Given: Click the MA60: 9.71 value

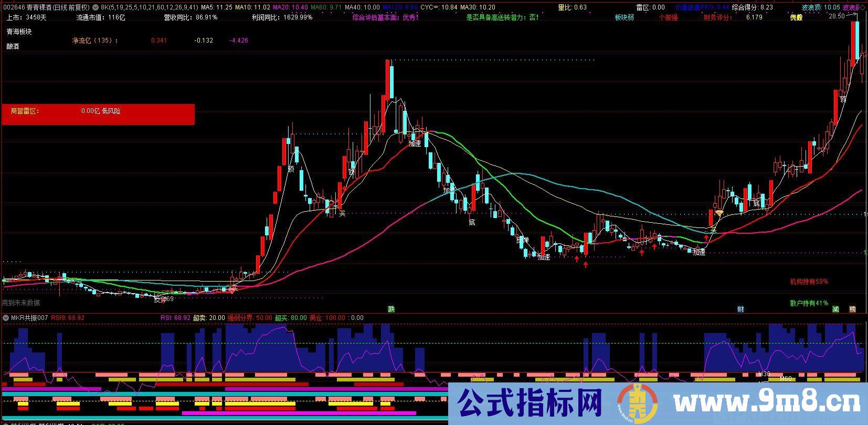Looking at the screenshot, I should pyautogui.click(x=326, y=8).
